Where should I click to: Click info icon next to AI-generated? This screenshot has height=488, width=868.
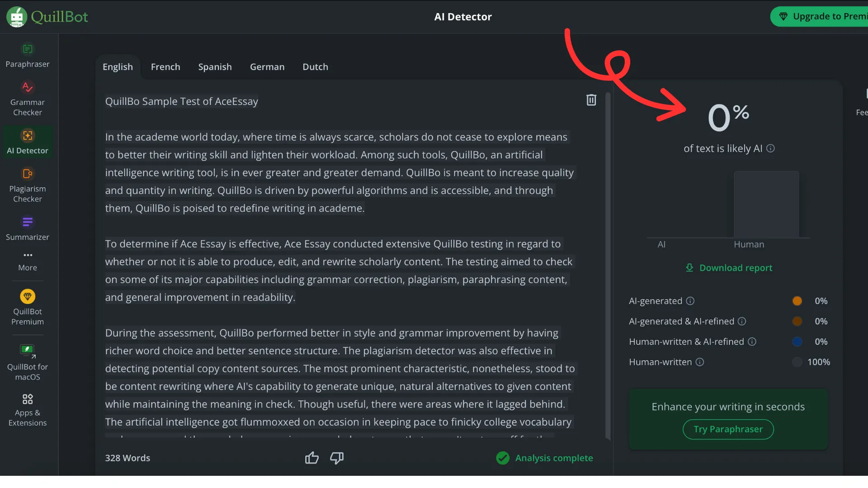click(690, 301)
